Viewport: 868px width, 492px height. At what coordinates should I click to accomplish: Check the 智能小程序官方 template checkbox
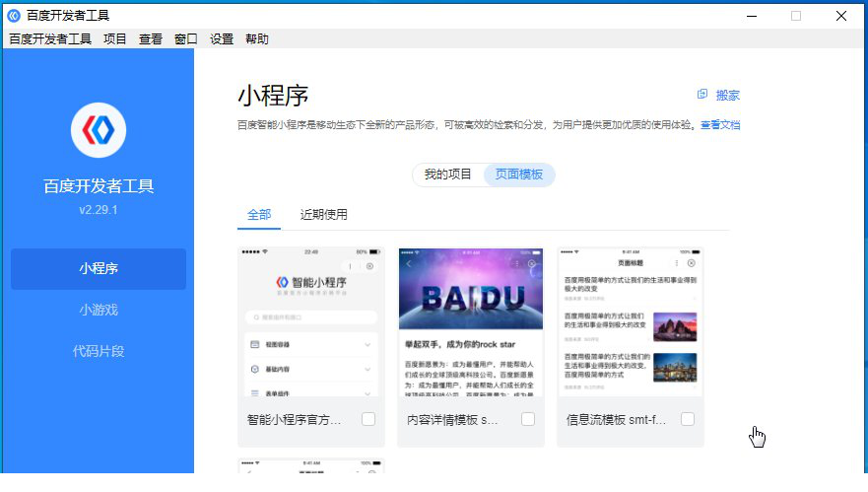coord(368,419)
